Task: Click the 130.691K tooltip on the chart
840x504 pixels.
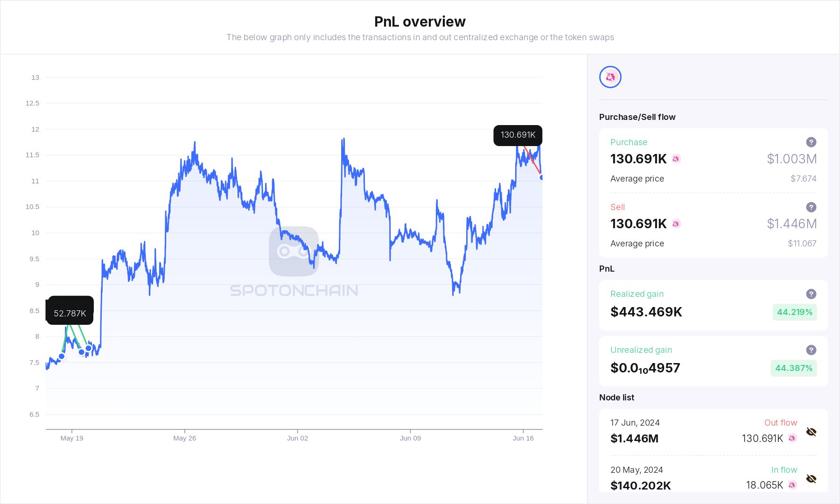Action: pyautogui.click(x=518, y=135)
